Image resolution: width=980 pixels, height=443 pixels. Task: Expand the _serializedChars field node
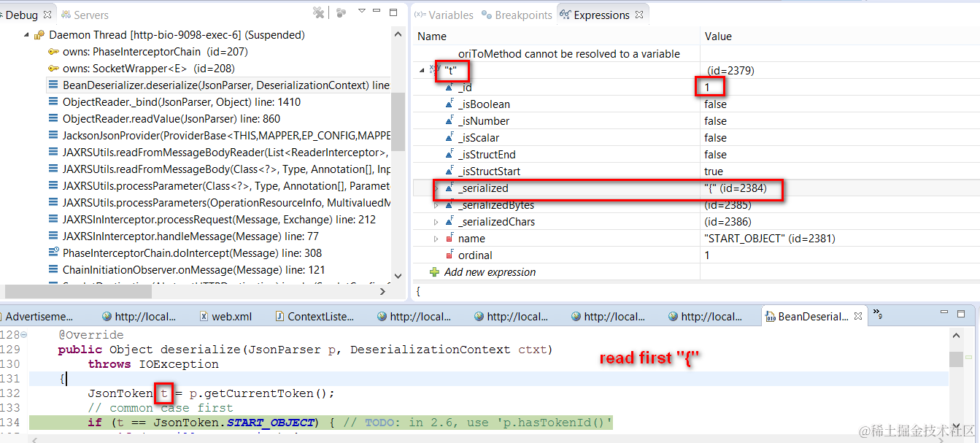pos(436,222)
